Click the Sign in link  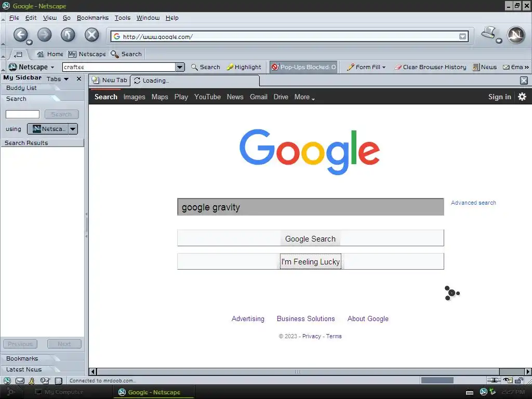click(499, 97)
